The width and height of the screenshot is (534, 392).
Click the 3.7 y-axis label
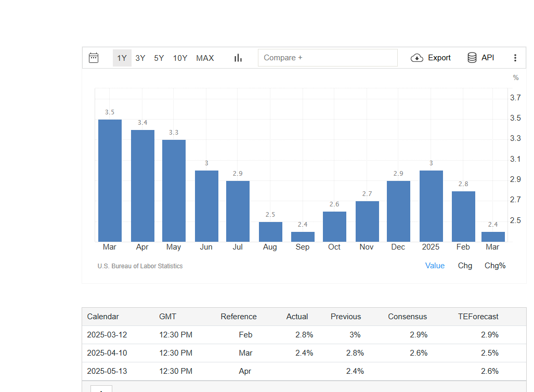tap(515, 98)
